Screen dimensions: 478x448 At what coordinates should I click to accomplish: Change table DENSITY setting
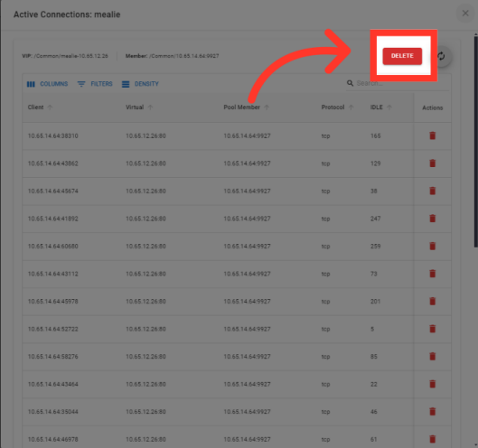tap(140, 84)
